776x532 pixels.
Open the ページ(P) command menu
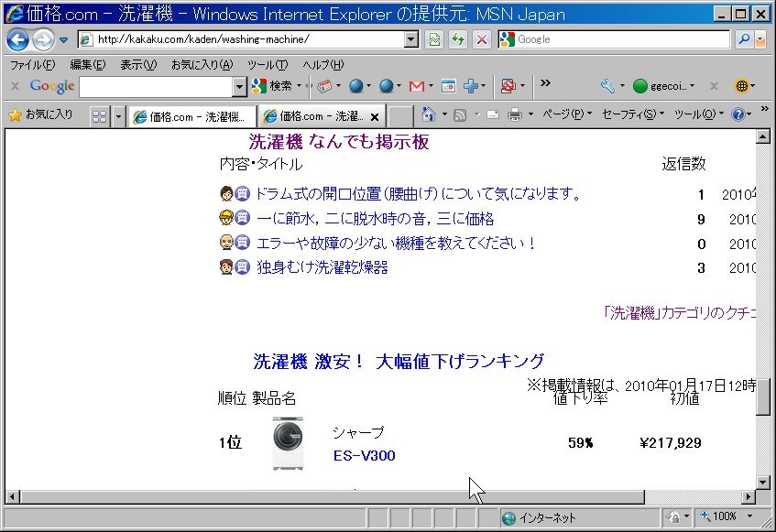coord(567,114)
